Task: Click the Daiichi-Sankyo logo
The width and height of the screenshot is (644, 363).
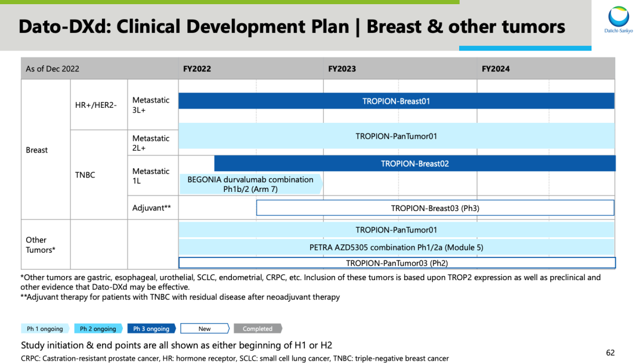Action: 618,20
